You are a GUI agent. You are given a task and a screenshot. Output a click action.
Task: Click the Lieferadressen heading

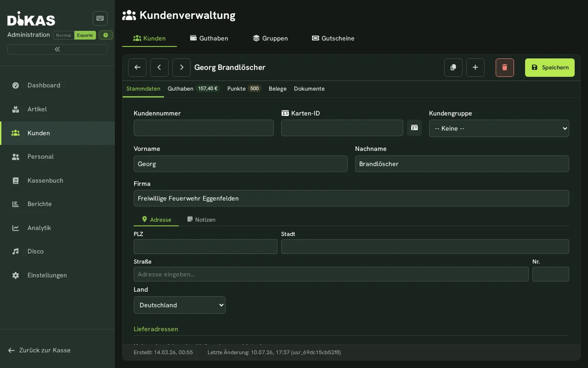156,329
